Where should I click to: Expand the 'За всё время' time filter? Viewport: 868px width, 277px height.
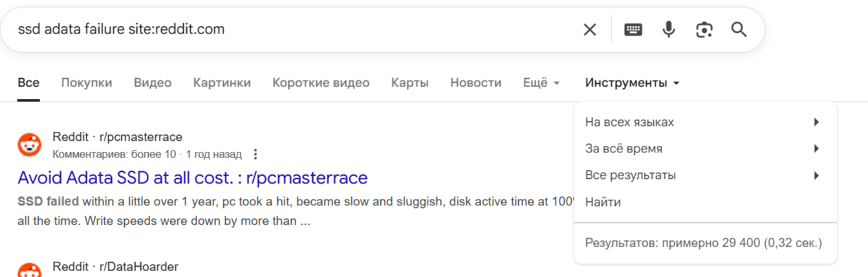705,149
